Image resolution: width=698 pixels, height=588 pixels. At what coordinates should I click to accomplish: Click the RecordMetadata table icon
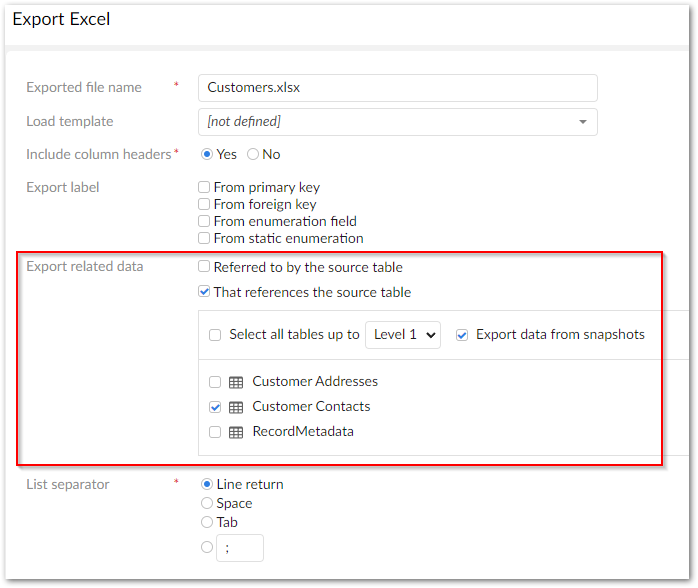click(x=236, y=432)
